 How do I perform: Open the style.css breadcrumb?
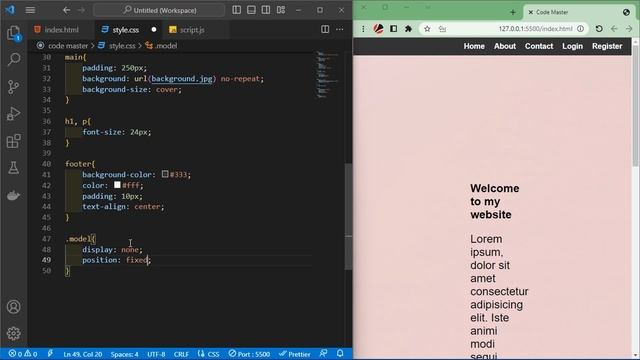[122, 46]
